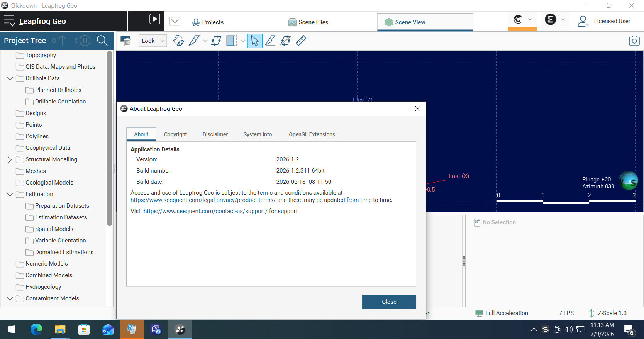This screenshot has width=644, height=339.
Task: Click the play button in header
Action: (x=155, y=19)
